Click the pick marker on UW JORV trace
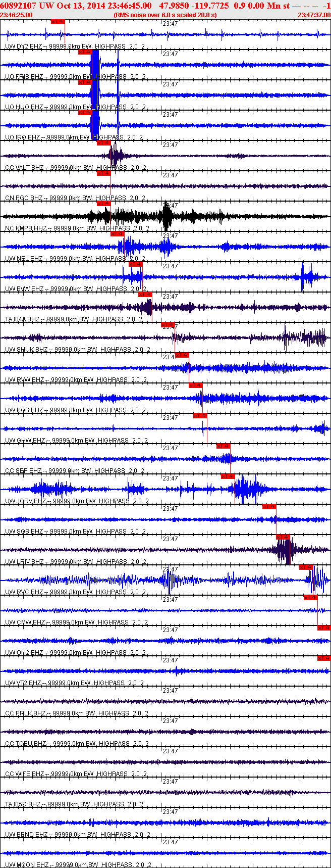 [228, 476]
